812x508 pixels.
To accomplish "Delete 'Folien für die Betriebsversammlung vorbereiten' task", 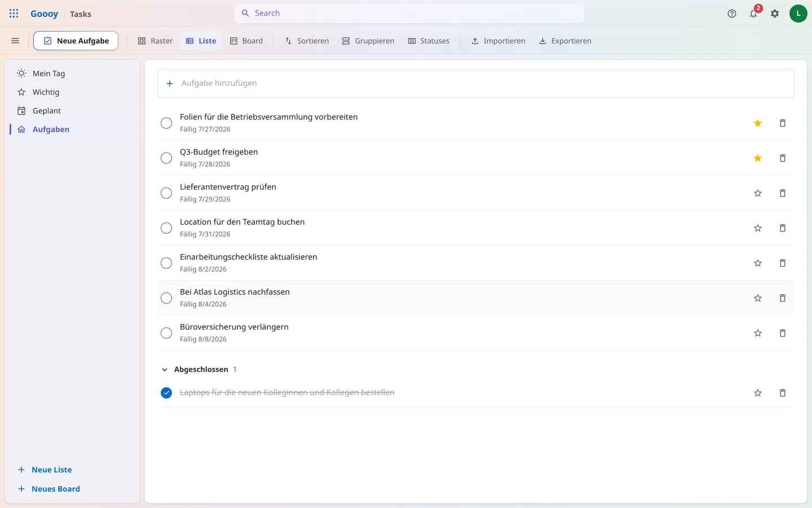I will 783,123.
